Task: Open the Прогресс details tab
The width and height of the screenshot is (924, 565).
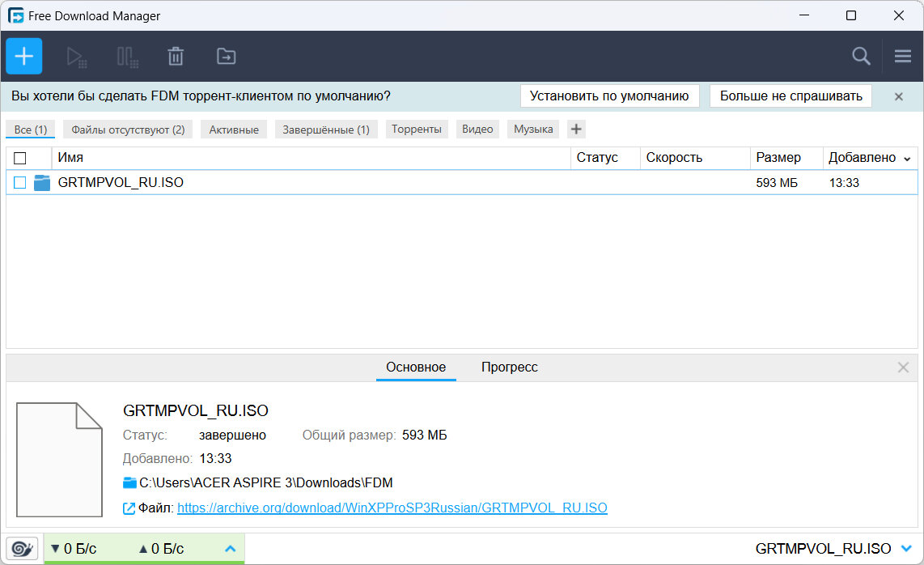Action: [x=509, y=367]
